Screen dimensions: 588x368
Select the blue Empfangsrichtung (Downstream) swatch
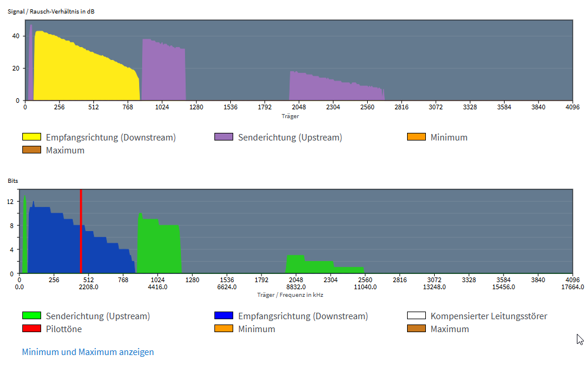[223, 316]
